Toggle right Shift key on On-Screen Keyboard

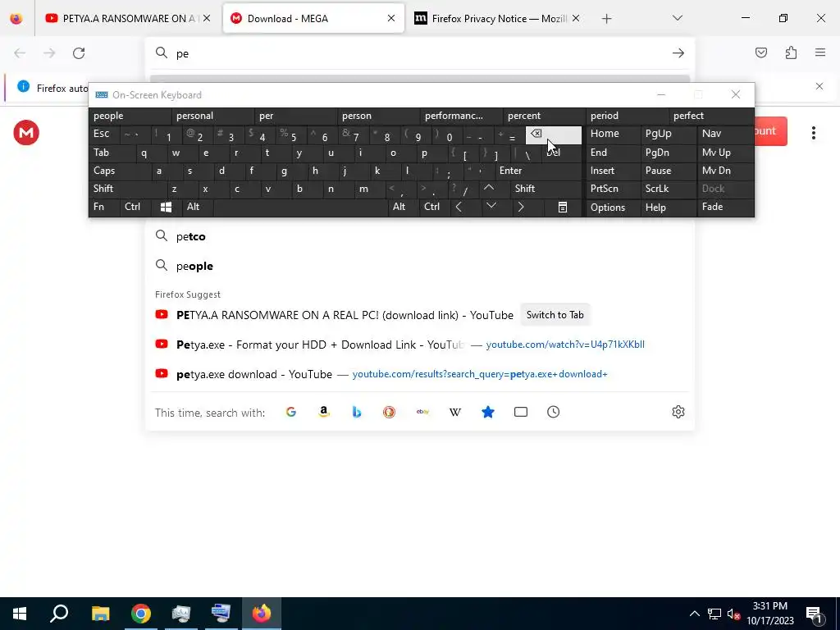[x=546, y=189]
